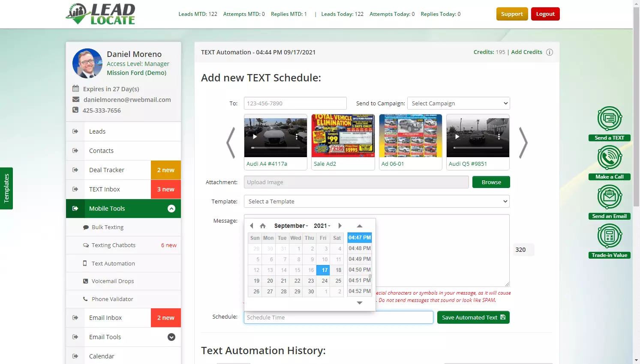Go to next month in calendar
This screenshot has width=640, height=364.
340,226
